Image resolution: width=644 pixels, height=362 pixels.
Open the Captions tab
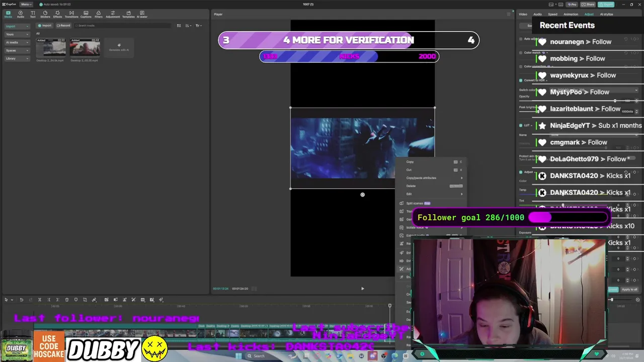pos(86,14)
